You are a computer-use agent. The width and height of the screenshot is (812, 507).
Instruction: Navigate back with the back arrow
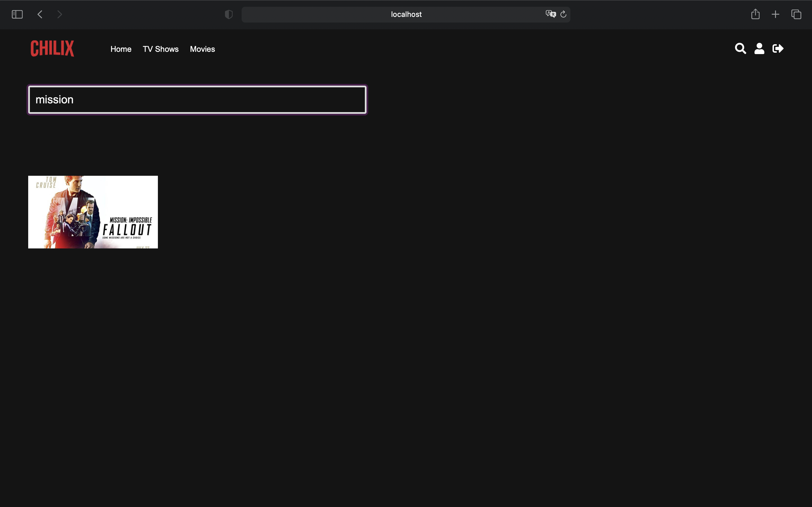[39, 14]
